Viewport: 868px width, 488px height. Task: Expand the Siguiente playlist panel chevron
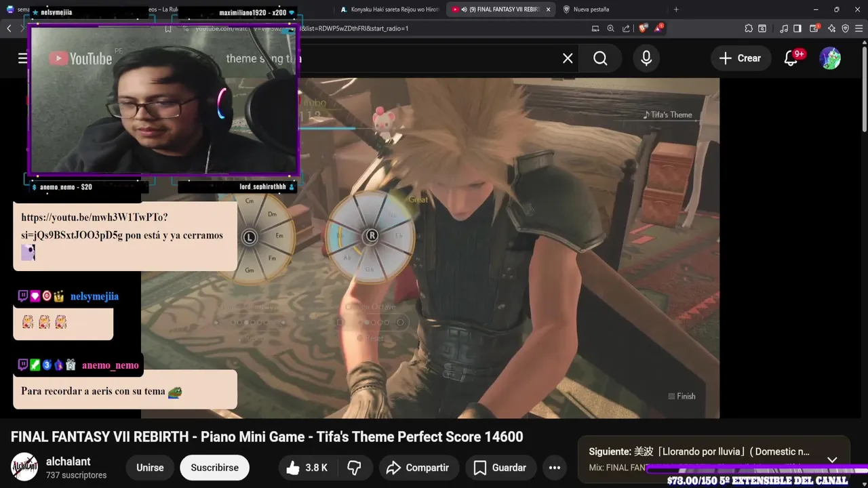pyautogui.click(x=832, y=460)
